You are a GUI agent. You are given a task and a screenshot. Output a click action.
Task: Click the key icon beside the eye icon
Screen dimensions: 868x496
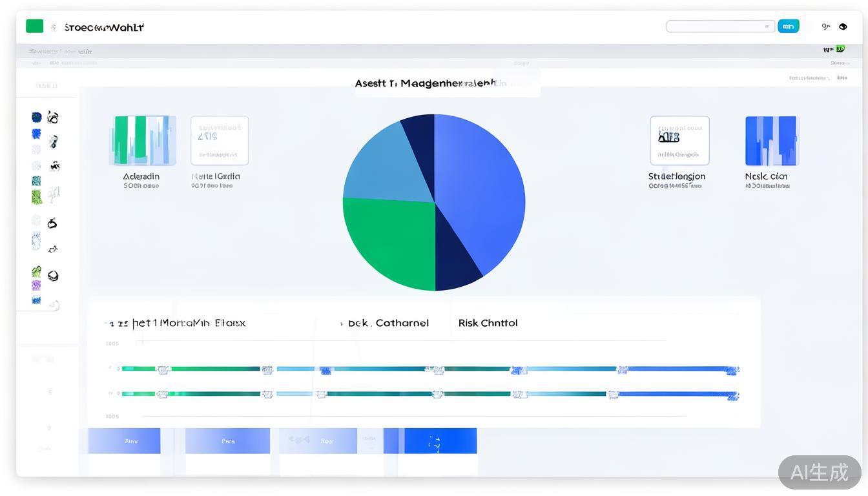point(825,26)
